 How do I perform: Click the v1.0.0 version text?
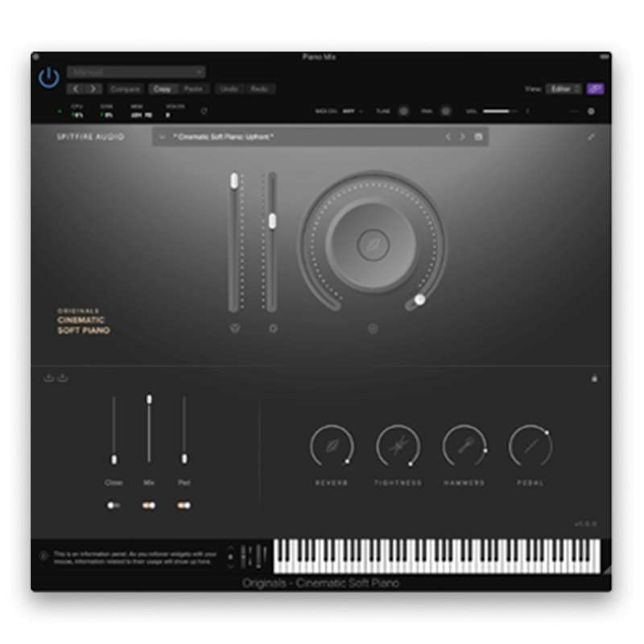(x=586, y=524)
